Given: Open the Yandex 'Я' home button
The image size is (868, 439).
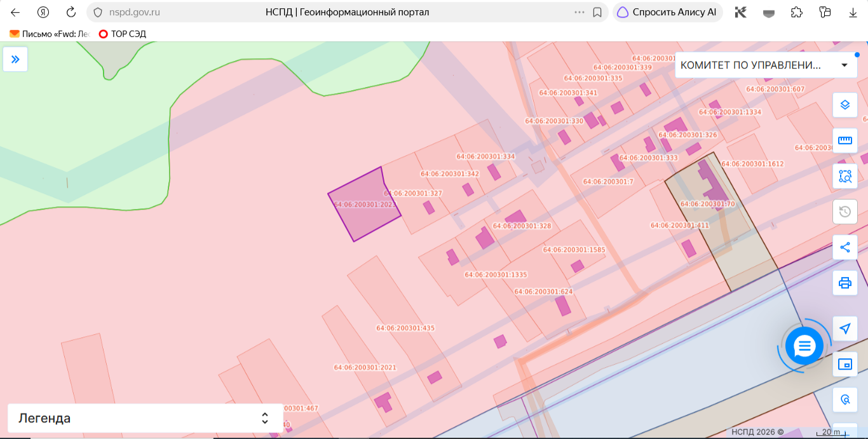Looking at the screenshot, I should (43, 12).
